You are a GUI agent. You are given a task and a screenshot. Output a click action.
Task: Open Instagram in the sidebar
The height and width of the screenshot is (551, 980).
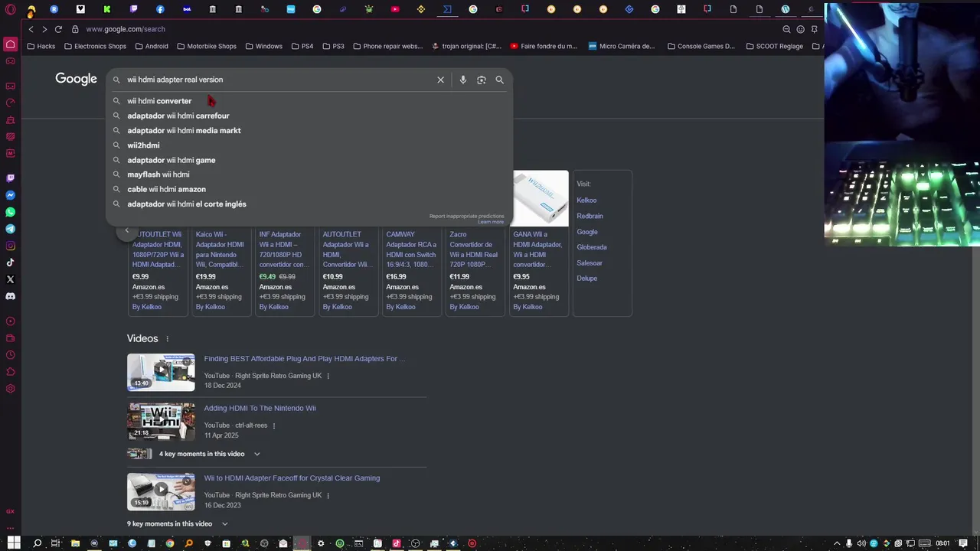coord(10,246)
